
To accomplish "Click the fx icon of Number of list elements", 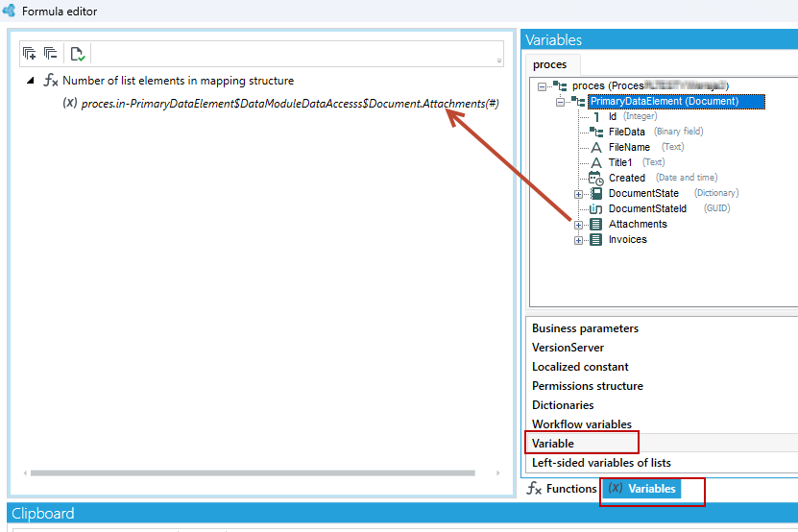I will tap(50, 81).
